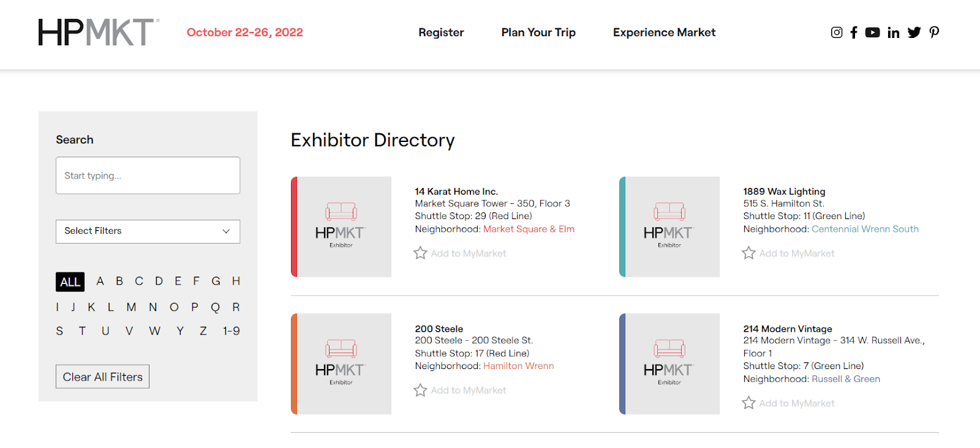The width and height of the screenshot is (980, 448).
Task: Clear all filters
Action: 102,377
